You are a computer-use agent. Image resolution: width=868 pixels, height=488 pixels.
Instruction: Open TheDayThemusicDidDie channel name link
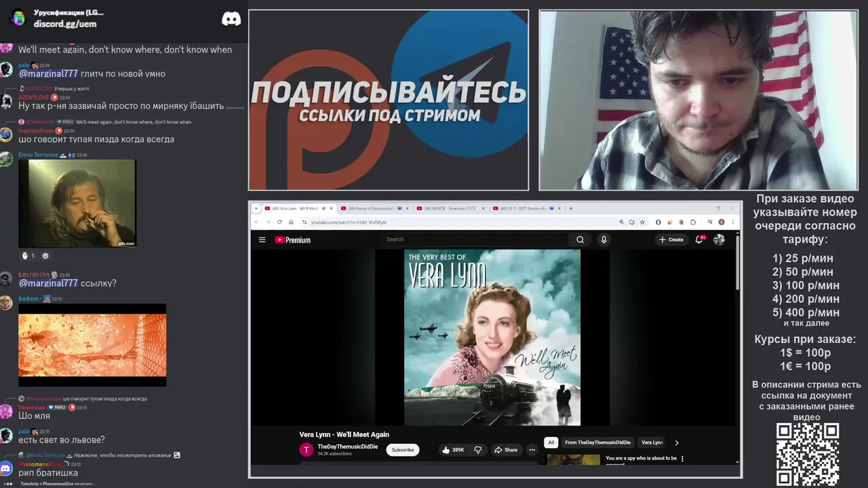click(x=348, y=447)
